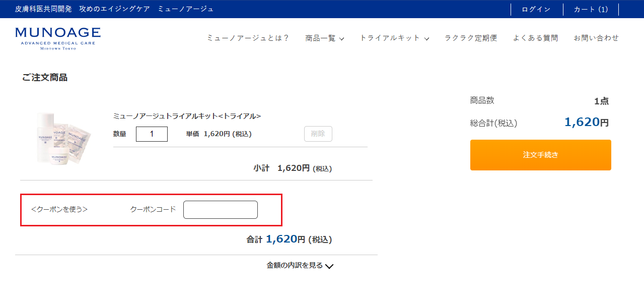Image resolution: width=644 pixels, height=301 pixels.
Task: Click the <クーポンを使う> label
Action: [59, 209]
